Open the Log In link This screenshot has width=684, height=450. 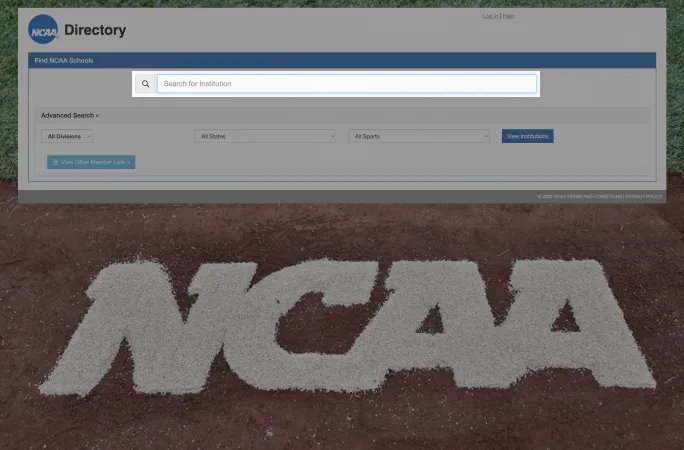(490, 16)
